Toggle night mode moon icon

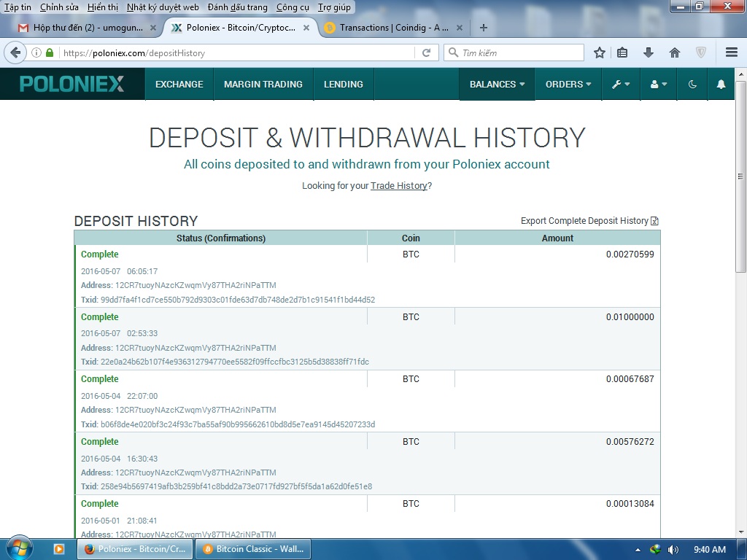tap(693, 85)
